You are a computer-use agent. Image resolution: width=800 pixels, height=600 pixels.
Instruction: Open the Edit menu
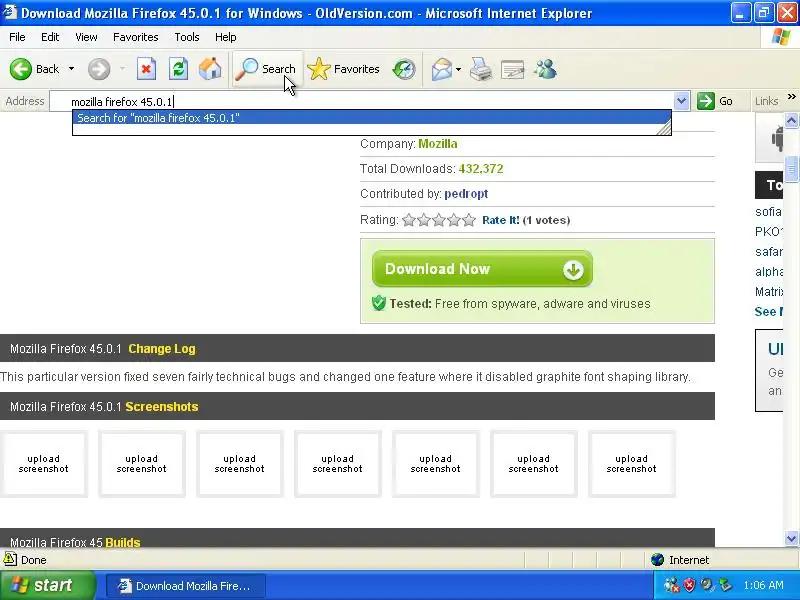pyautogui.click(x=50, y=37)
